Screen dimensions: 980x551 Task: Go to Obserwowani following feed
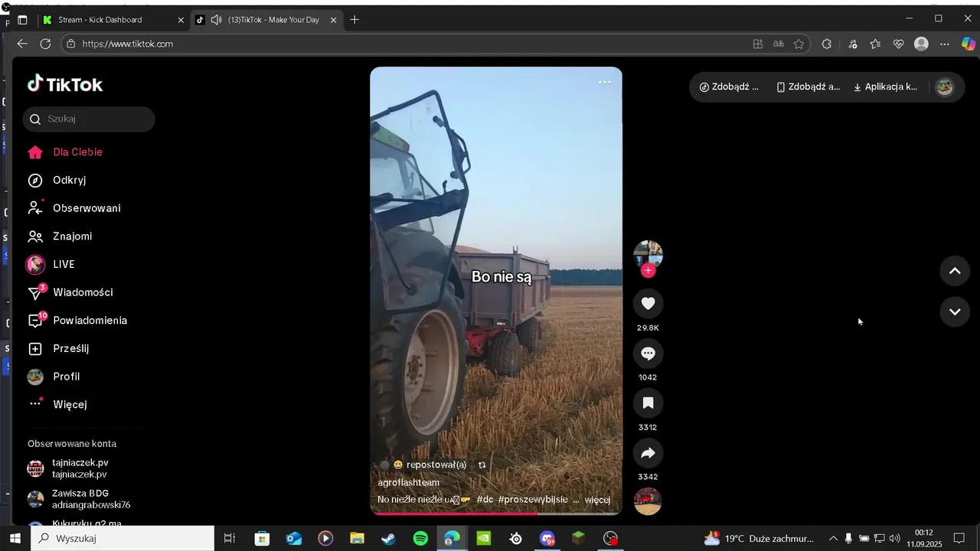coord(74,208)
